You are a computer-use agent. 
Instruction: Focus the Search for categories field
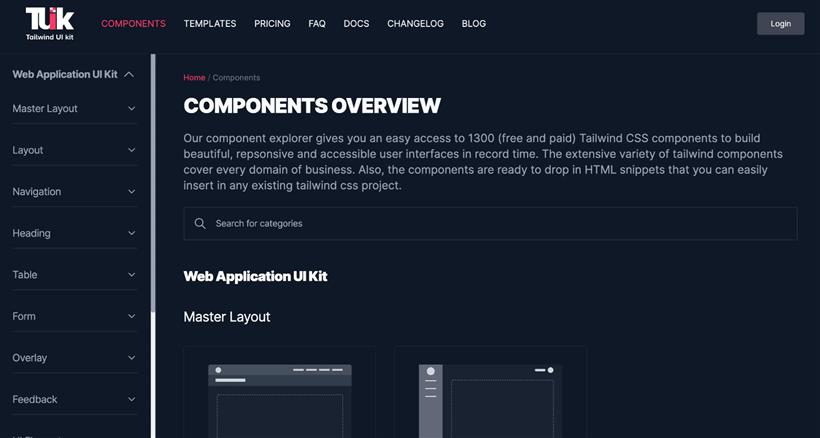490,223
